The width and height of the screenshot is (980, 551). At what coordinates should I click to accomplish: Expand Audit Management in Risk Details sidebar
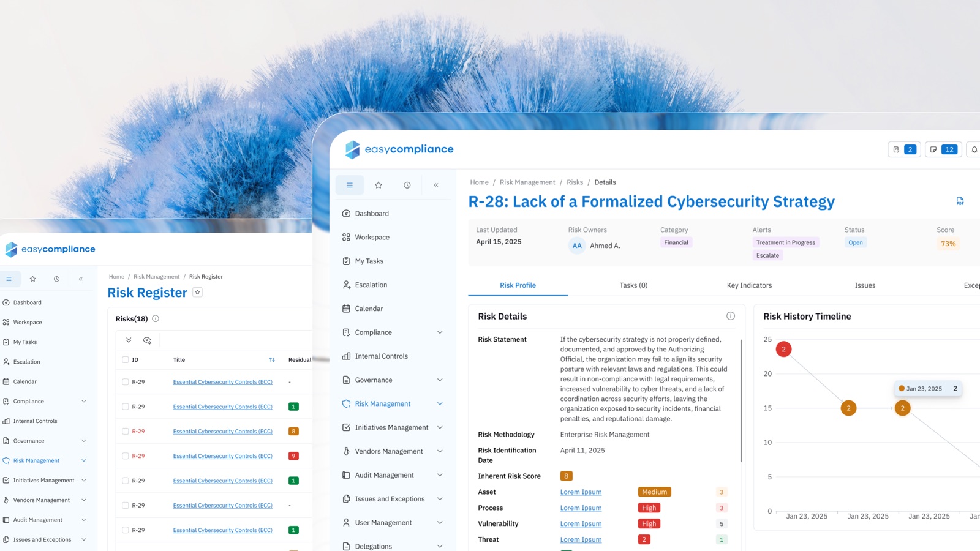[440, 475]
